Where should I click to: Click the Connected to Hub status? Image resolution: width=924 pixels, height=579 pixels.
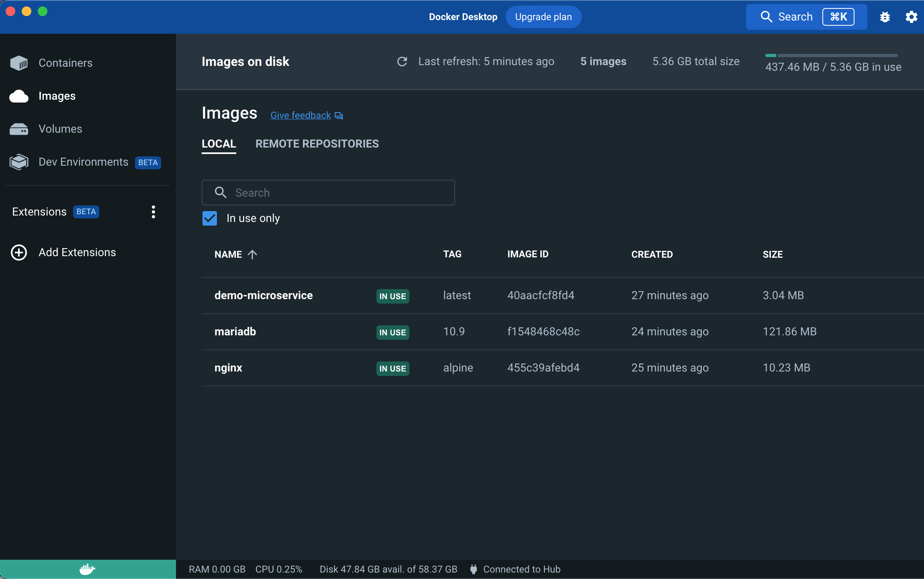click(x=522, y=569)
